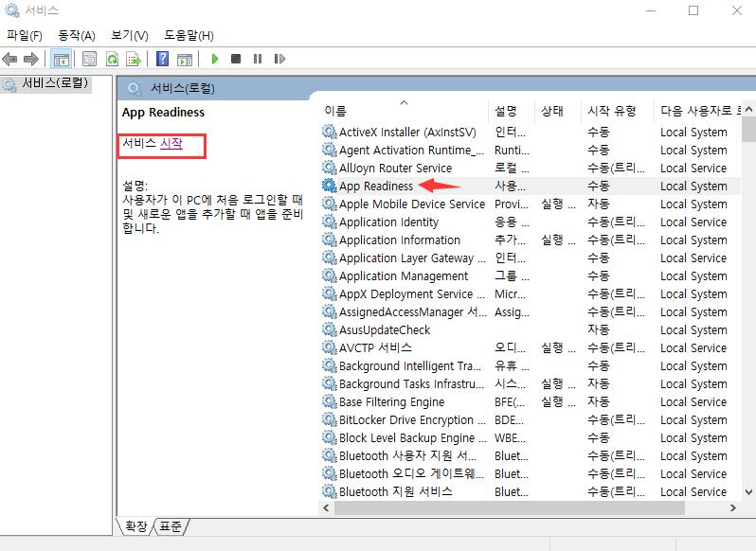Select the AsusUpdateCheck service name

385,329
